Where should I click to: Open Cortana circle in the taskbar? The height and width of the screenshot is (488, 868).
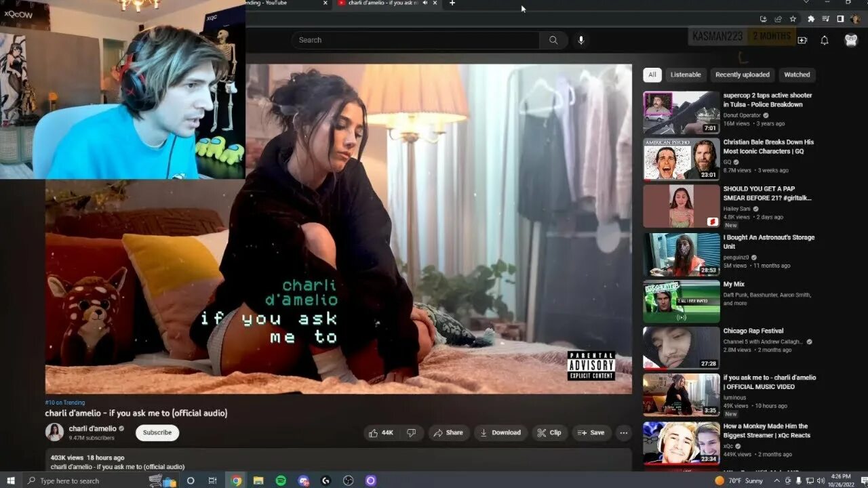[x=191, y=481]
